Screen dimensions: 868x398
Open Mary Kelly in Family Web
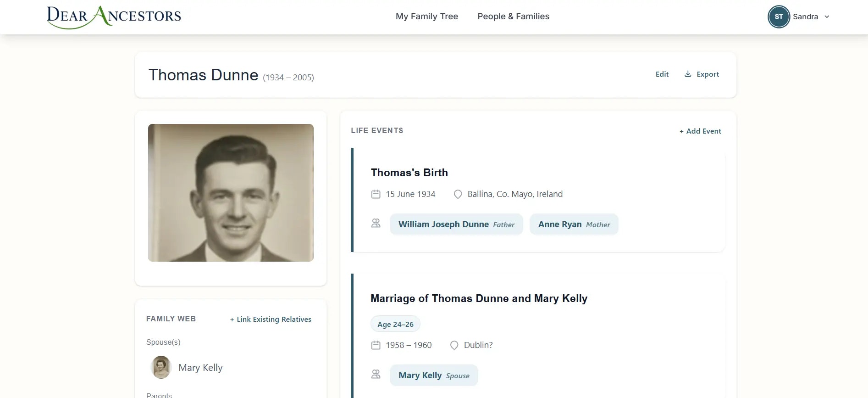(x=200, y=368)
